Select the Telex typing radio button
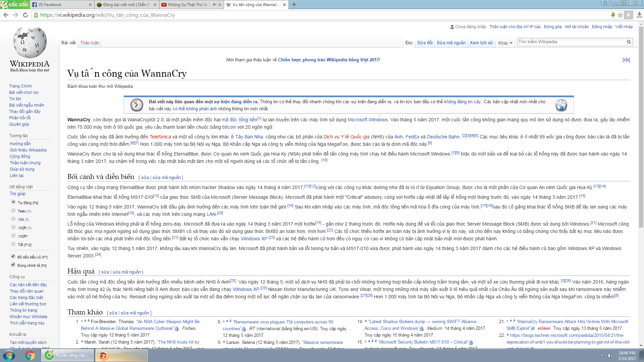 [13, 210]
